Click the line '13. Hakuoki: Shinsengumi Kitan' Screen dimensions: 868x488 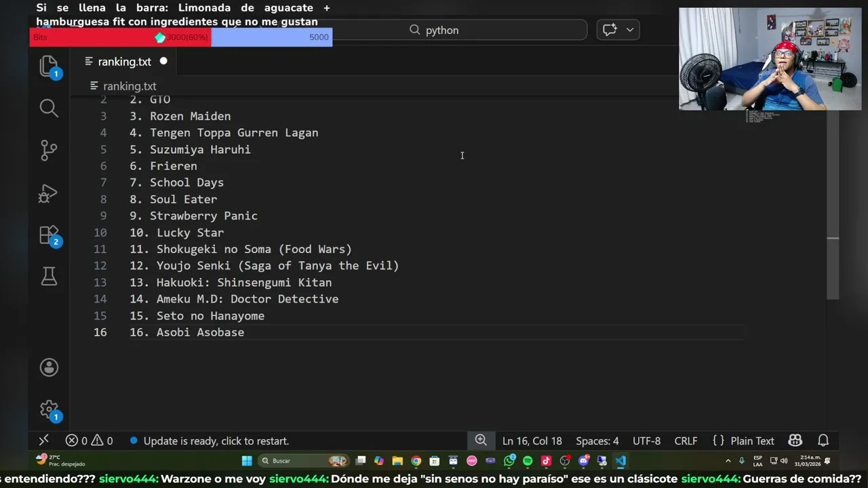click(231, 282)
